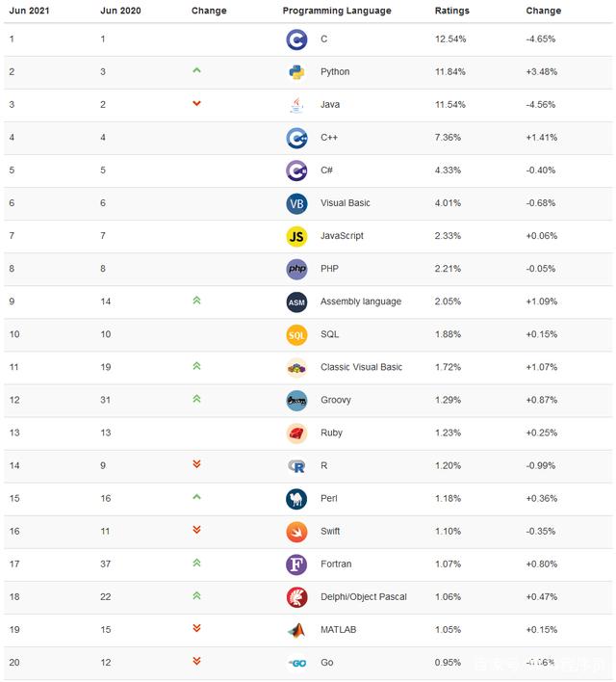Click the Swift bird logo icon
This screenshot has width=616, height=682.
pyautogui.click(x=296, y=531)
